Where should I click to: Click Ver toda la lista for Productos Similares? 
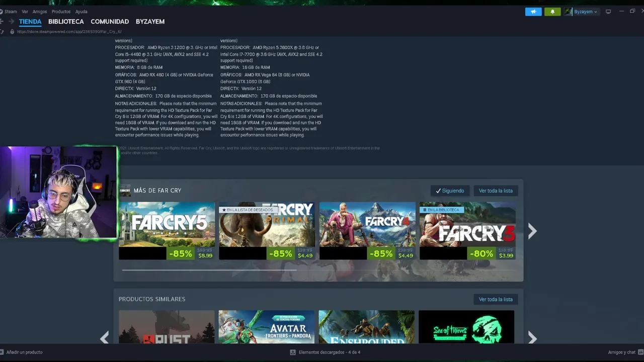click(x=496, y=299)
